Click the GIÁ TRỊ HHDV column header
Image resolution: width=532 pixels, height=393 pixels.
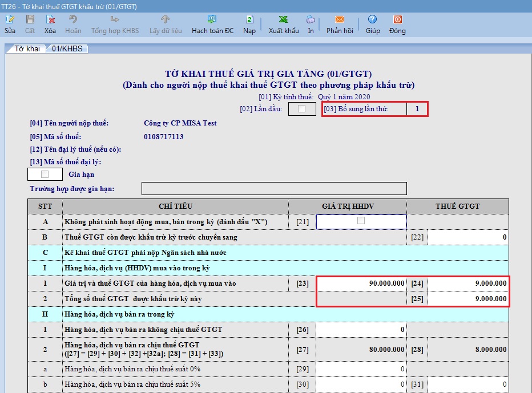point(348,206)
